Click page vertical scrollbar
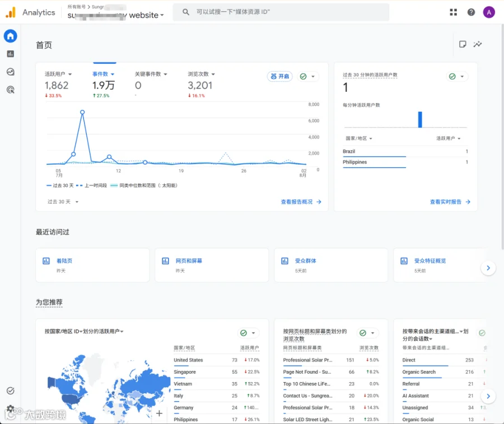Screen dimensions: 504x424 pos(502,136)
